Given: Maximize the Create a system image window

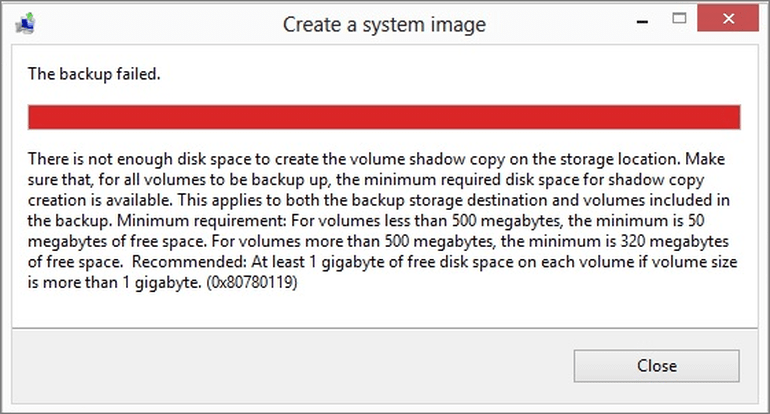Looking at the screenshot, I should click(x=677, y=19).
